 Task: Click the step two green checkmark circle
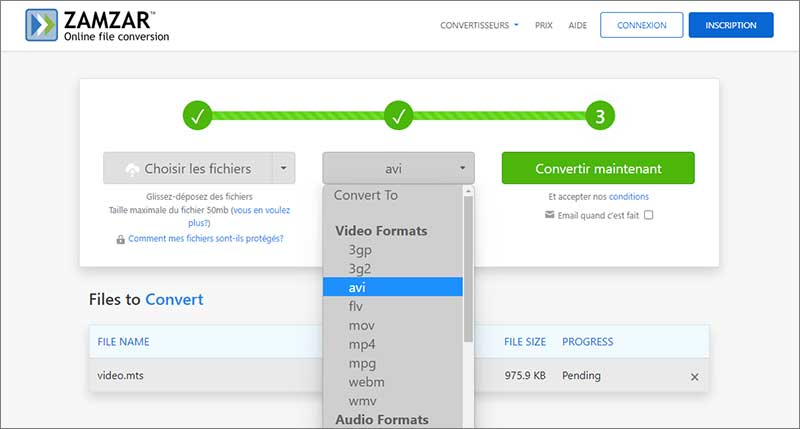click(x=398, y=116)
